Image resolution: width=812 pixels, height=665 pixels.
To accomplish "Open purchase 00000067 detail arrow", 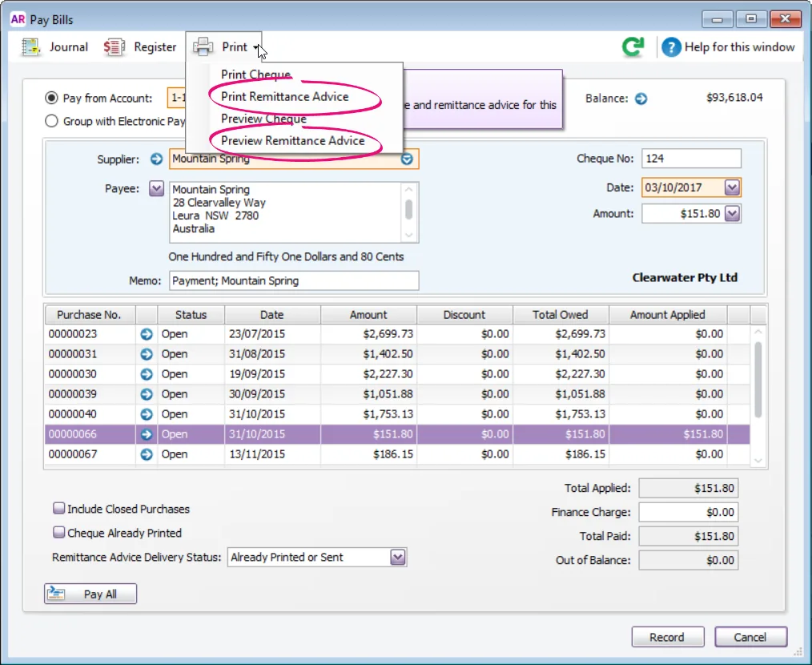I will click(147, 454).
